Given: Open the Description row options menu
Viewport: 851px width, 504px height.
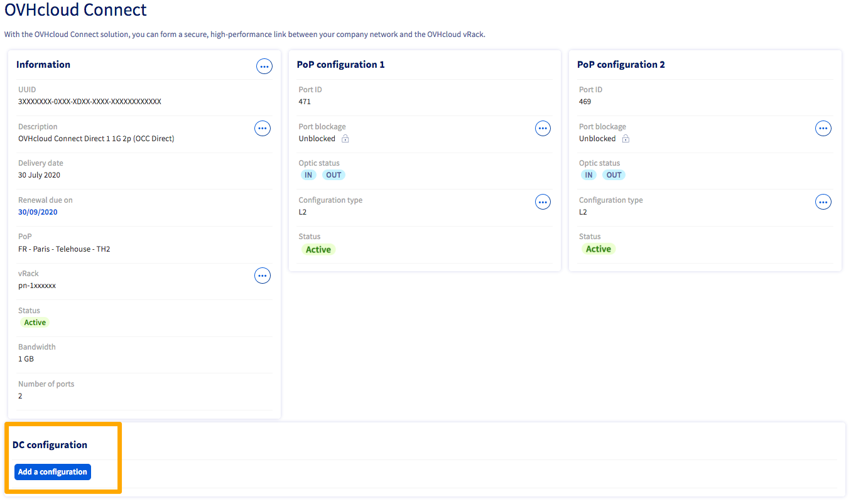Looking at the screenshot, I should (x=263, y=128).
